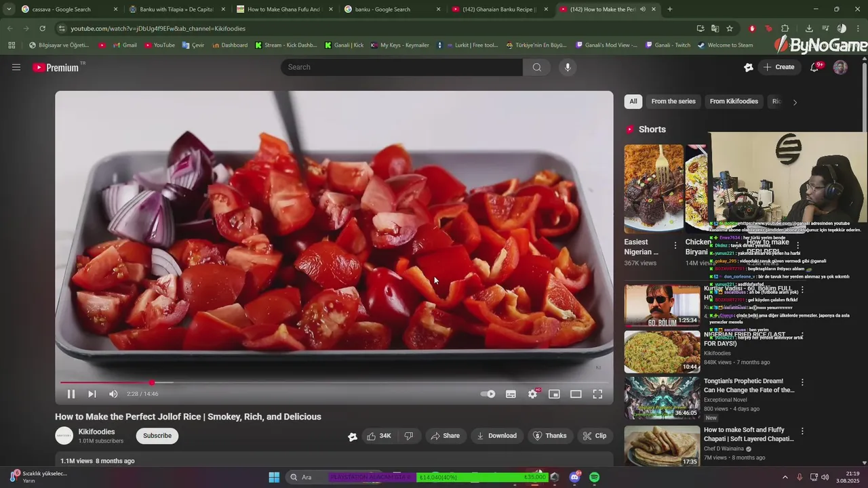Go to YouTube Premium home logo
Image resolution: width=868 pixels, height=488 pixels.
coord(56,67)
